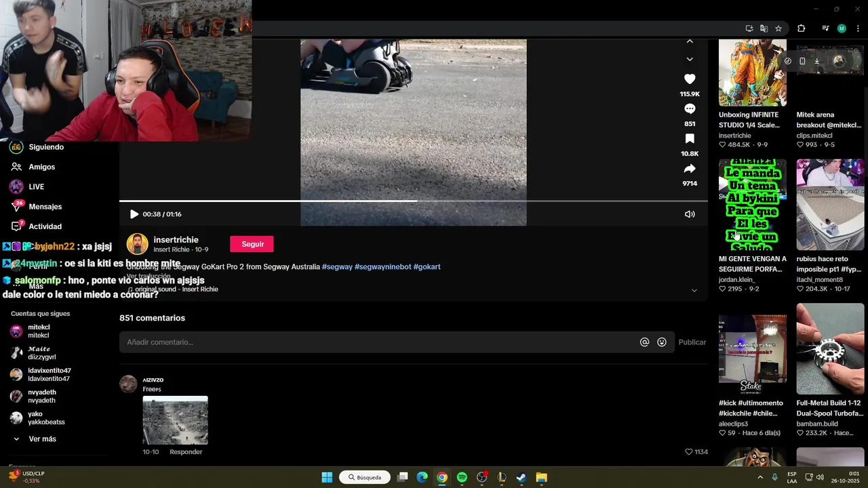Open rubius hace reto imposible video
Viewport: 868px width, 488px height.
click(x=830, y=205)
